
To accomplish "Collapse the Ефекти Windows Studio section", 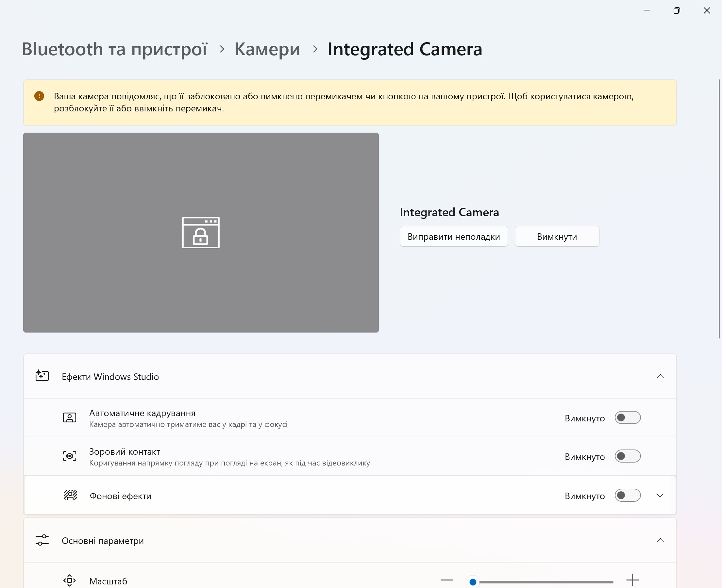I will pos(660,376).
